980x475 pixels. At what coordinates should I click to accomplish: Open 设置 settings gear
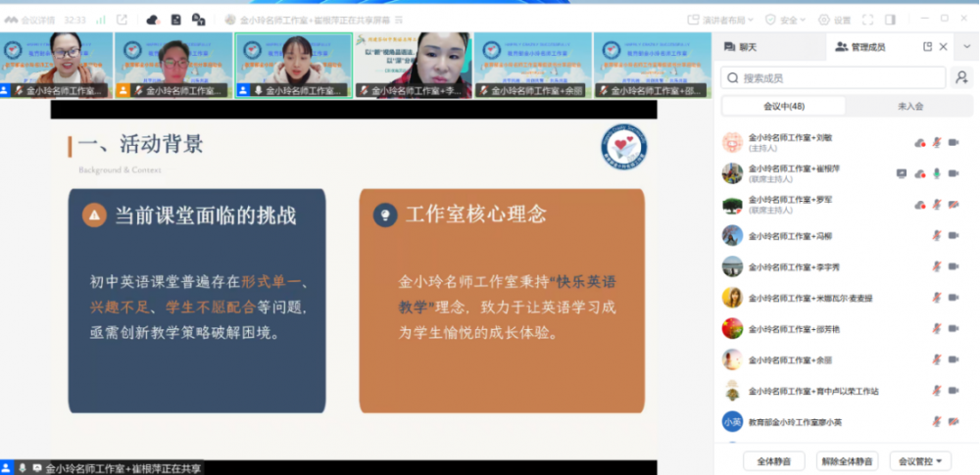(834, 20)
